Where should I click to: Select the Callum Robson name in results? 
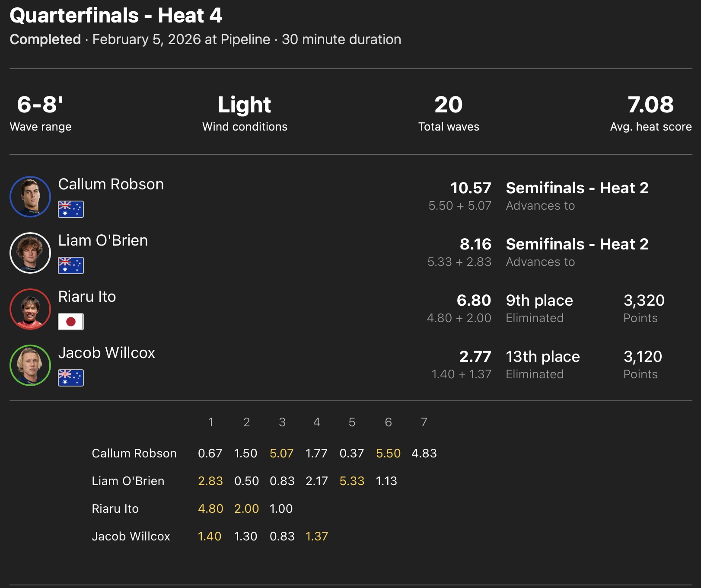[111, 185]
